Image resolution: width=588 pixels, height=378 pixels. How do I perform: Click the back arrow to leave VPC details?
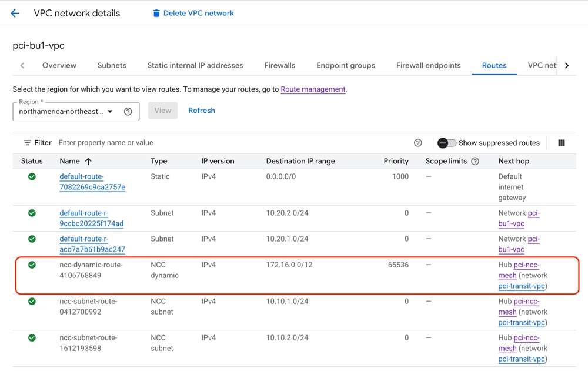coord(15,13)
